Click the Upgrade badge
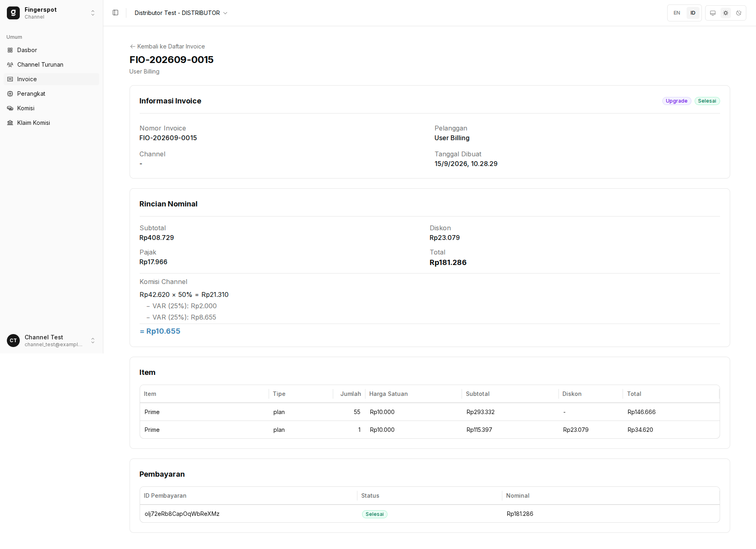 tap(676, 101)
